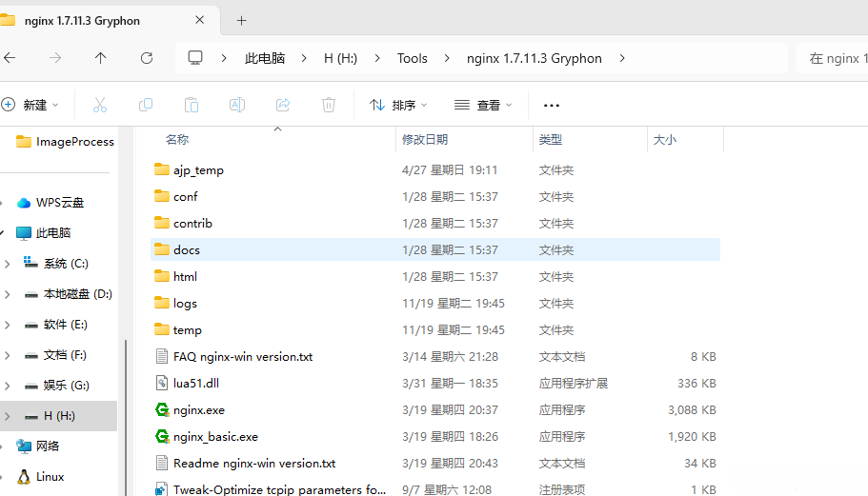868x496 pixels.
Task: Open ImageProcess folder in sidebar
Action: 65,142
